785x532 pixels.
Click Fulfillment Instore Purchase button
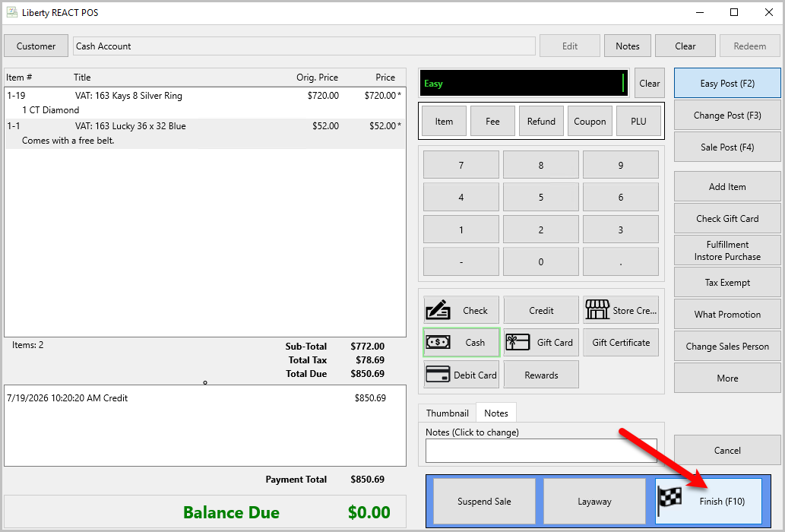727,250
